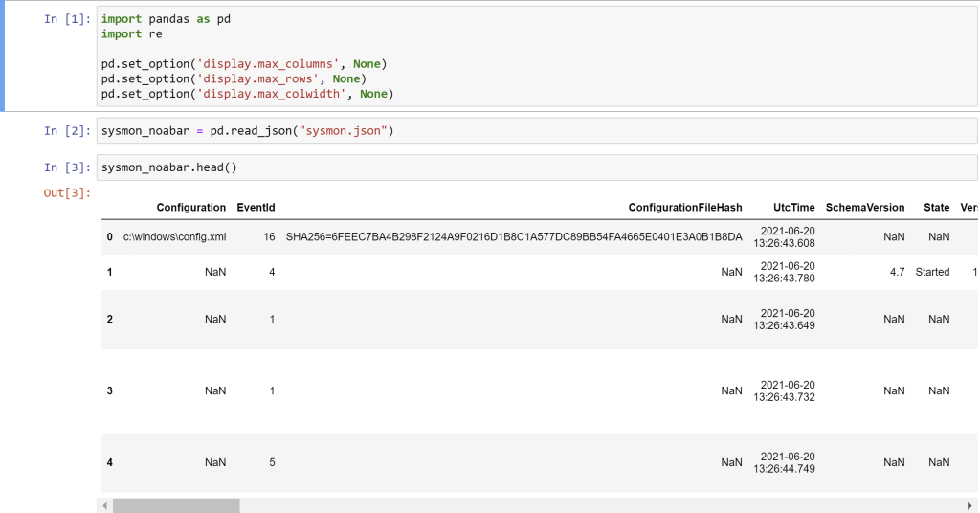The image size is (980, 513).
Task: Click the Out[3] output prompt
Action: pyautogui.click(x=67, y=193)
